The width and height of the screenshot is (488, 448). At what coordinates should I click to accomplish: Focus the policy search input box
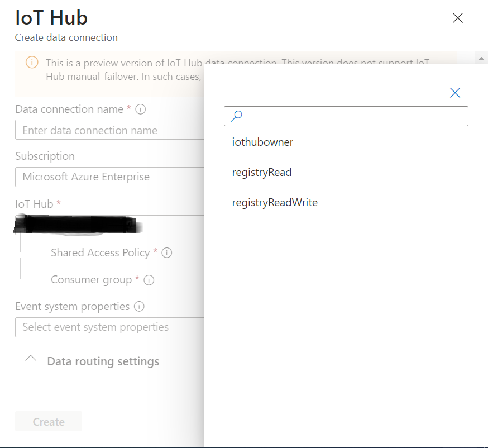pyautogui.click(x=346, y=116)
